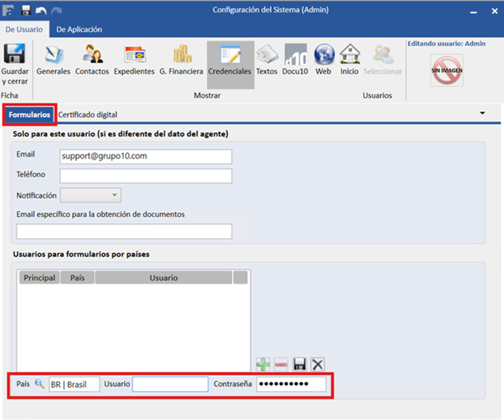Click the green plus add-user icon
504x420 pixels.
[x=263, y=364]
